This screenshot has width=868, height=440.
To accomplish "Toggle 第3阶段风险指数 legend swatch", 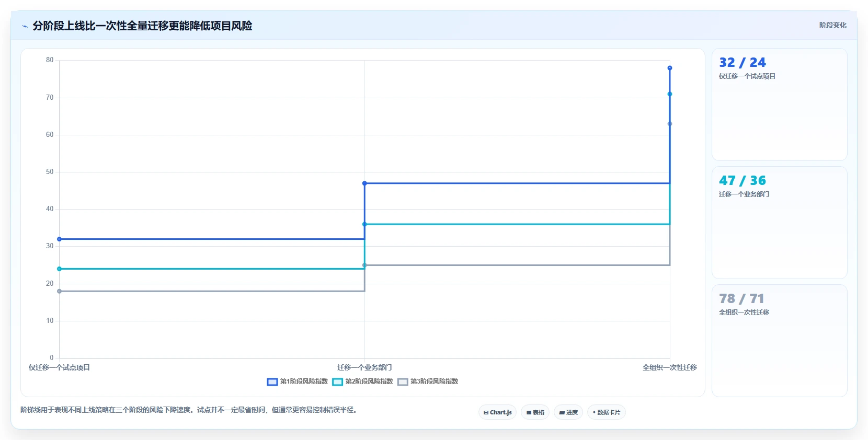I will click(x=403, y=382).
